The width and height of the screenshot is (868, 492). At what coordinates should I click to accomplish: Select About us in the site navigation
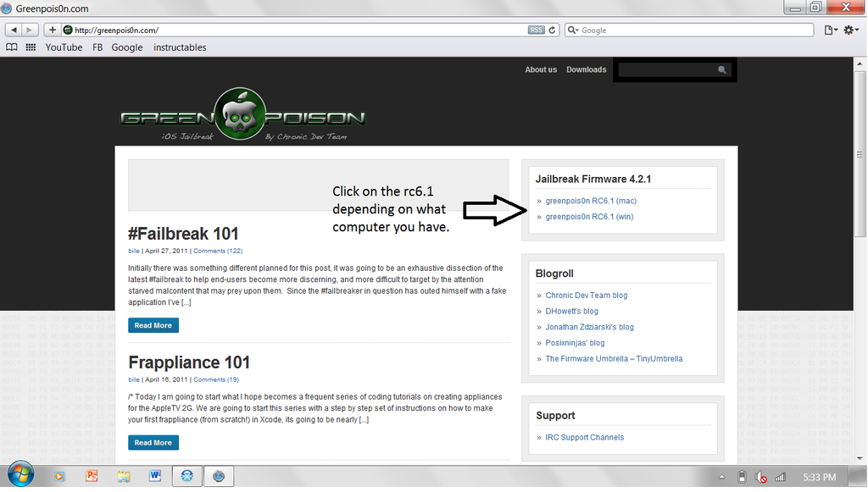tap(541, 69)
